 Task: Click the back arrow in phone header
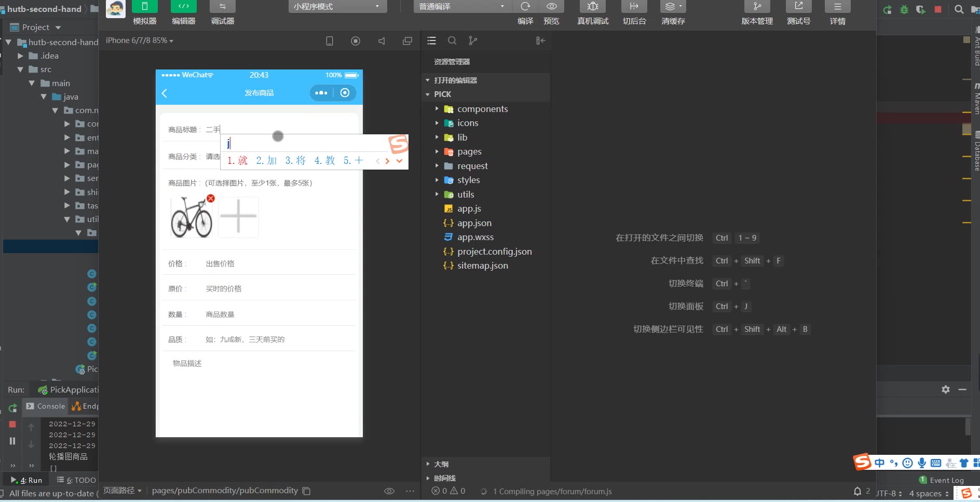(x=165, y=93)
